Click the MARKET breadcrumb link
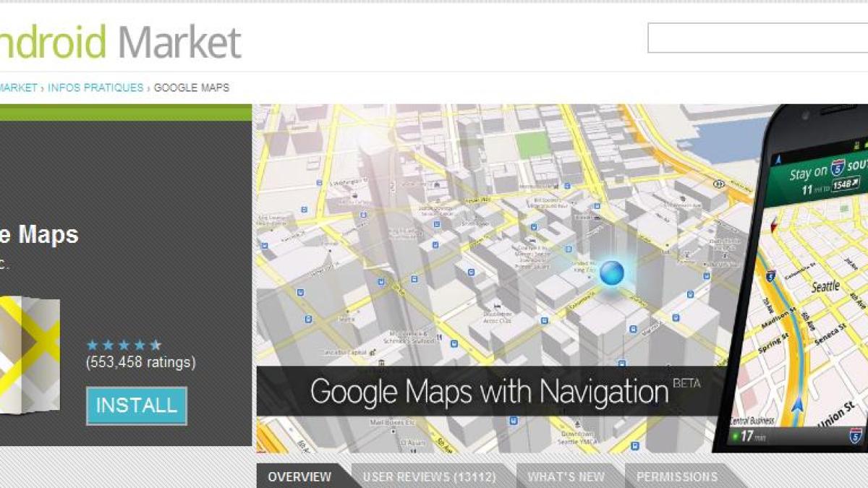The width and height of the screenshot is (868, 488). pos(18,87)
